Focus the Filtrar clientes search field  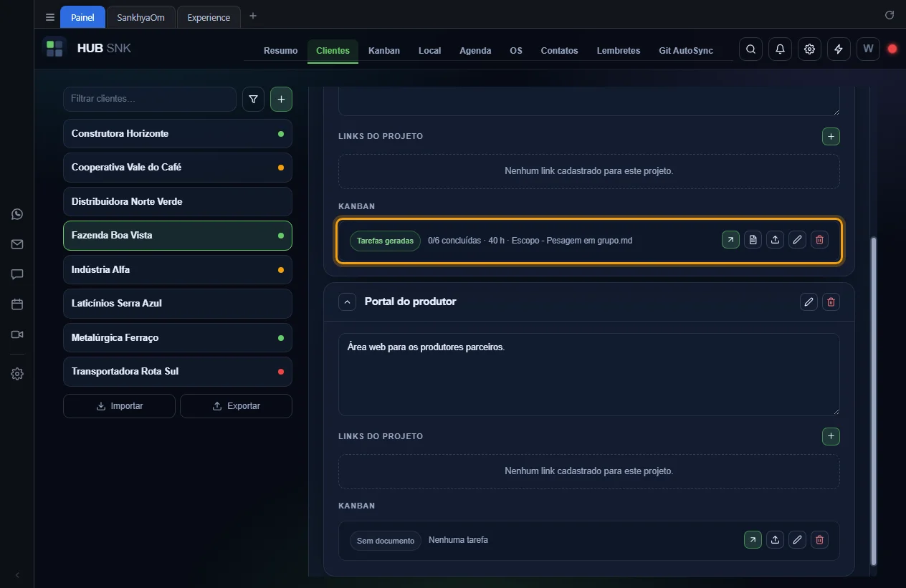pos(150,99)
